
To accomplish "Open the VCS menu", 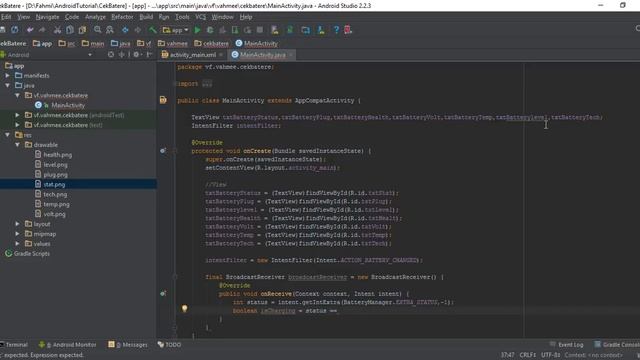I will [x=200, y=17].
